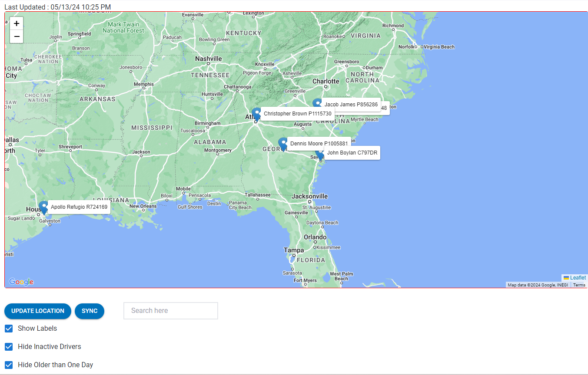Disable Hide Older than One Day
The width and height of the screenshot is (588, 375).
click(9, 365)
